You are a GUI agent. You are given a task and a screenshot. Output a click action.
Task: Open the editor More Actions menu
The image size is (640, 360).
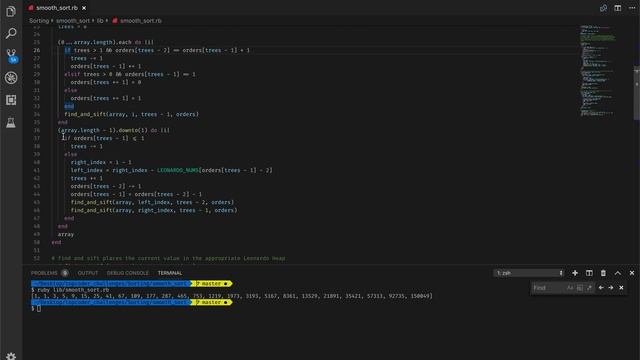tap(632, 8)
